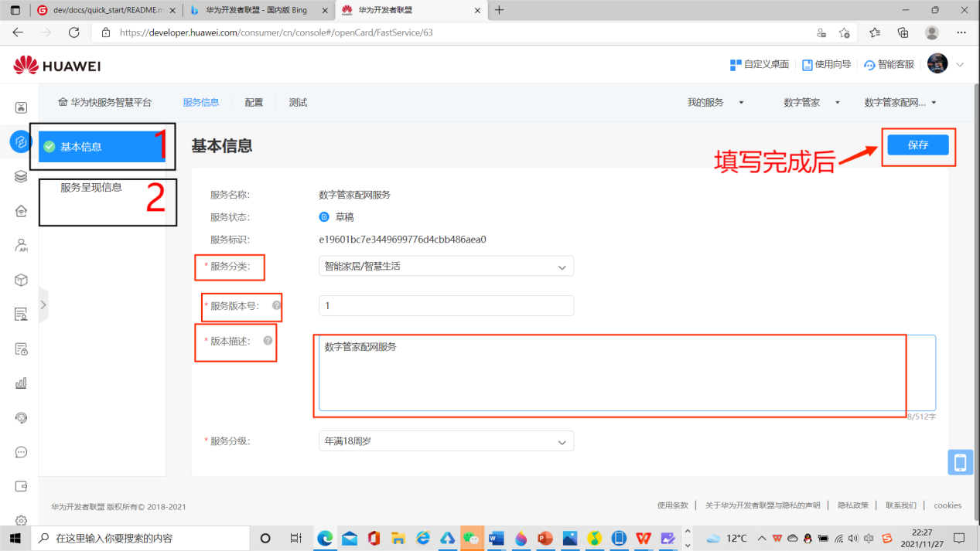Open 自定义桌面 in the header

760,65
